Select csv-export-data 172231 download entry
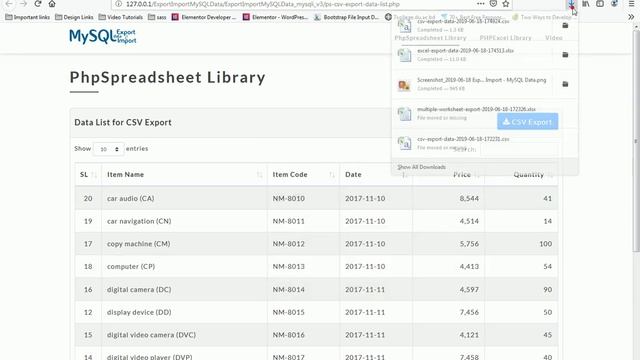Screen dimensions: 640x360 [x=484, y=143]
